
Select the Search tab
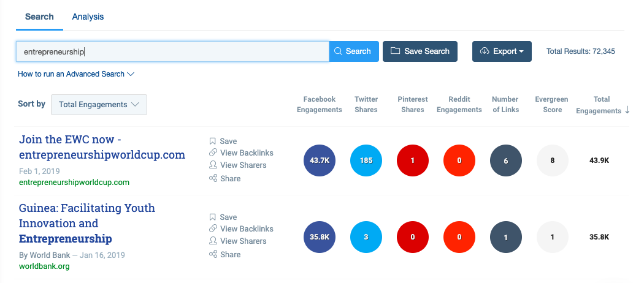click(39, 17)
